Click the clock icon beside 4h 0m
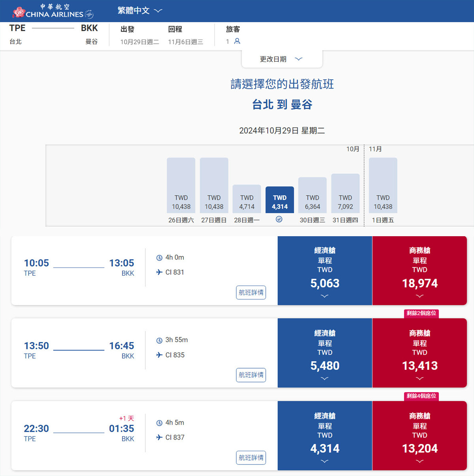This screenshot has width=474, height=476. (x=159, y=258)
